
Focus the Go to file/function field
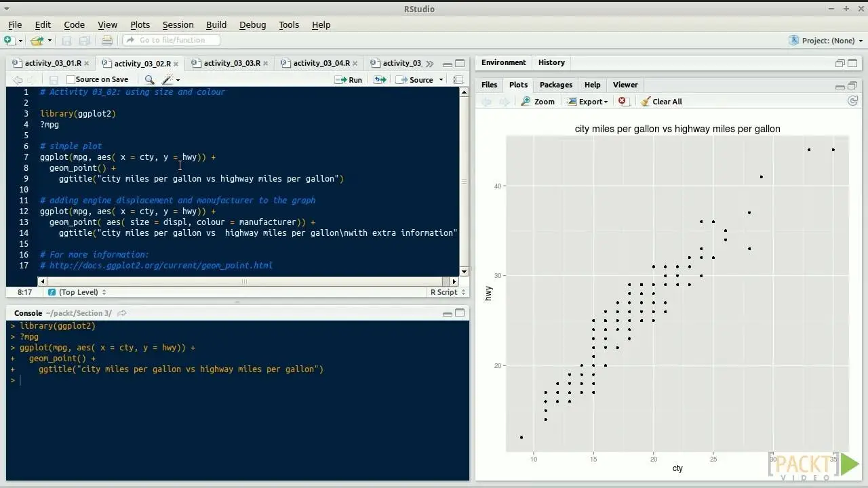[x=171, y=40]
